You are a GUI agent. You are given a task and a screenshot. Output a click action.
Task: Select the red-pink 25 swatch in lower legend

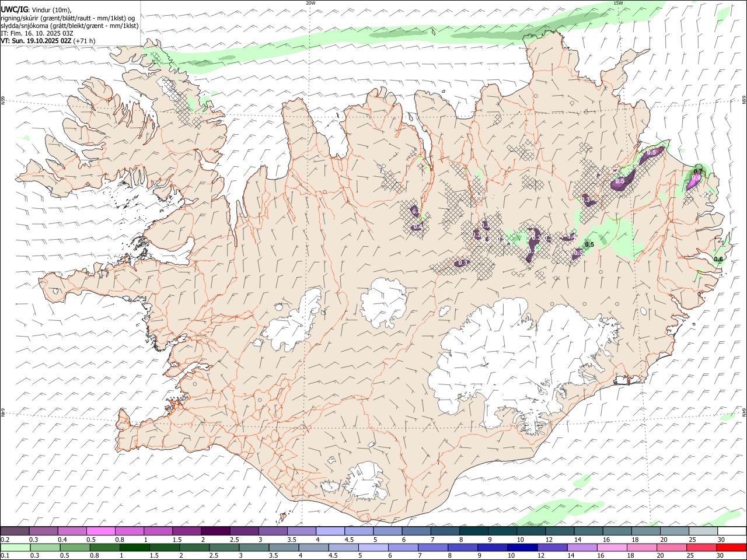[x=701, y=547]
